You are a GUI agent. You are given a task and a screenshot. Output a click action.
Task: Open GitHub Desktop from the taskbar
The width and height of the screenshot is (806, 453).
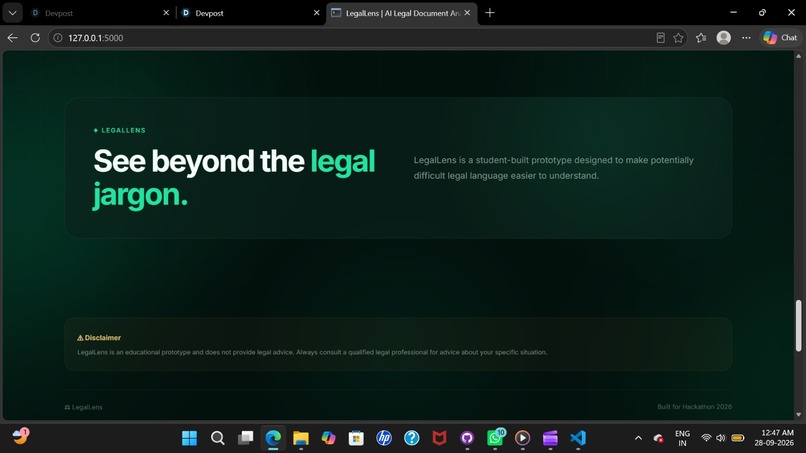(x=467, y=438)
